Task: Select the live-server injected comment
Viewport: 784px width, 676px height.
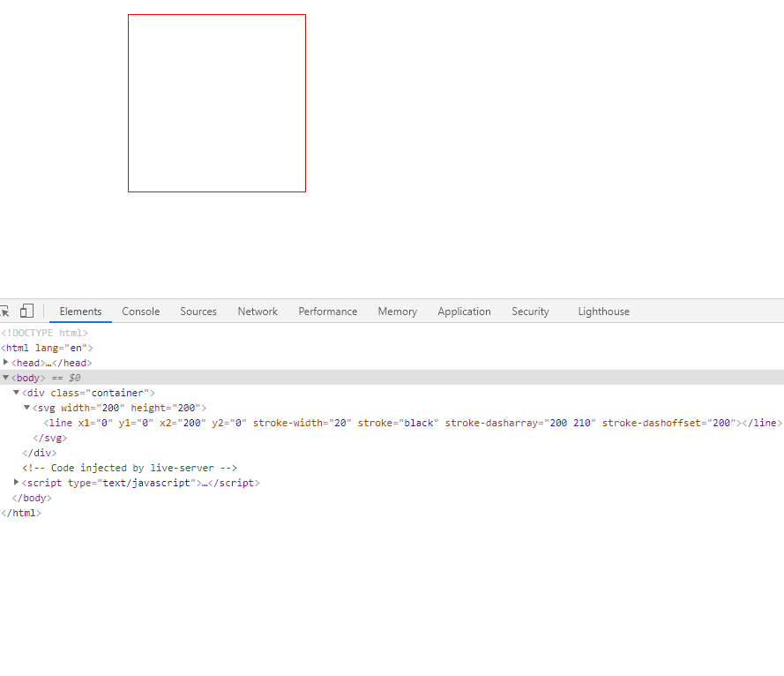Action: coord(130,468)
